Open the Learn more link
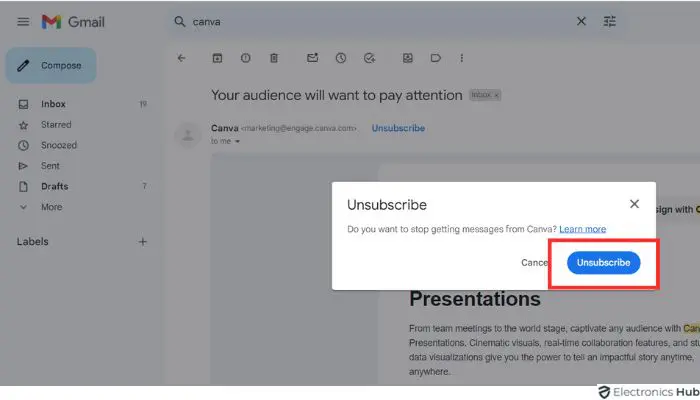The height and width of the screenshot is (400, 700). click(582, 229)
